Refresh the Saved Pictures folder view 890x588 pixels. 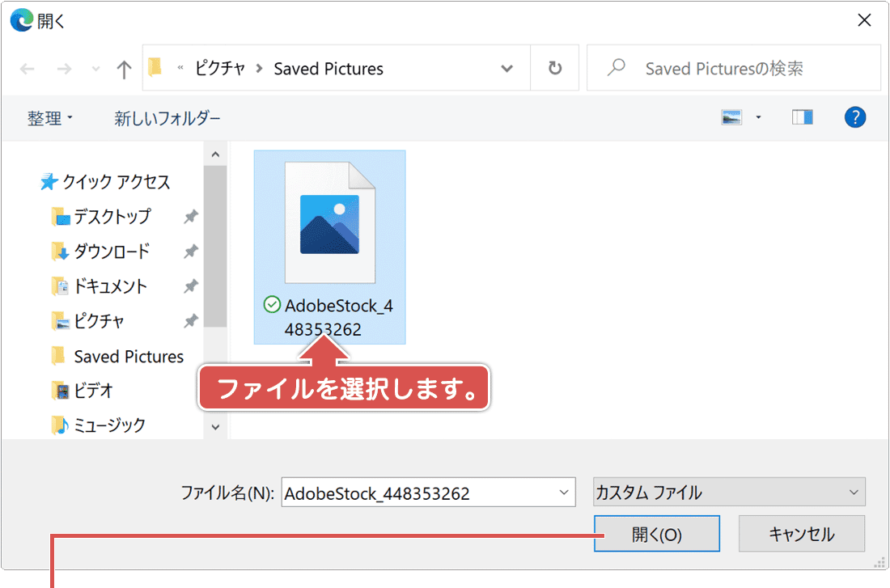click(554, 68)
